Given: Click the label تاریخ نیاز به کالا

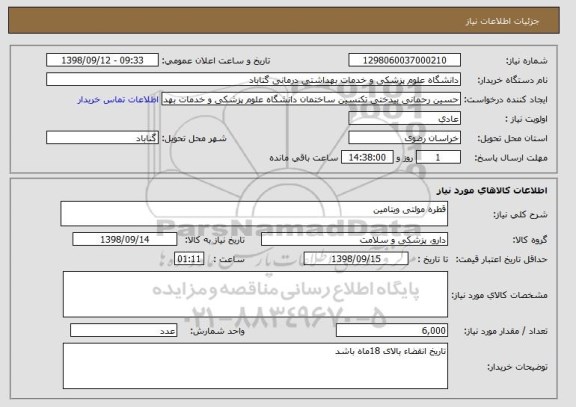Looking at the screenshot, I should coord(215,240).
